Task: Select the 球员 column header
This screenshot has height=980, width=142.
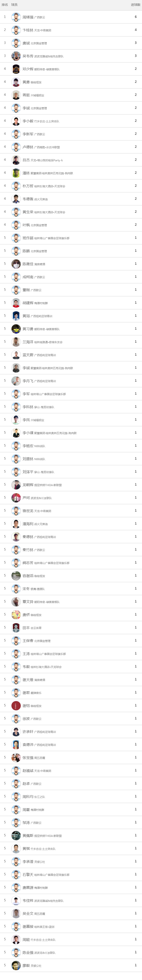Action: [14, 4]
